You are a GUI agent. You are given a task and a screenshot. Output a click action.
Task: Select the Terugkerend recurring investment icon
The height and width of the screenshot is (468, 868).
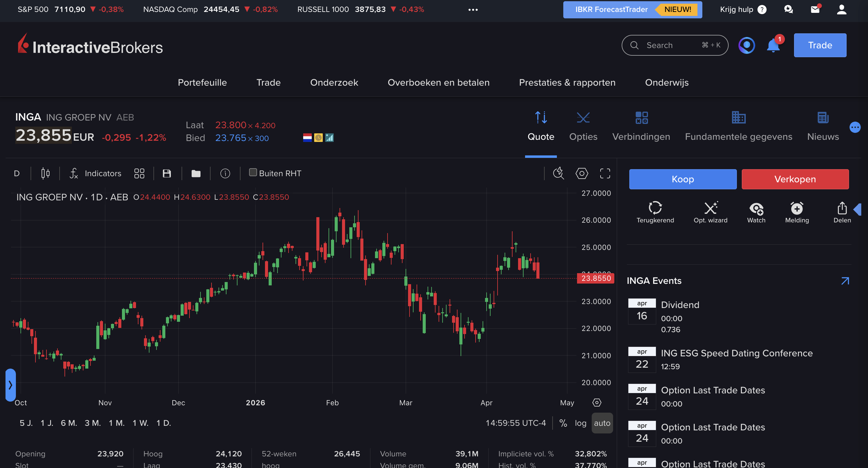tap(655, 212)
